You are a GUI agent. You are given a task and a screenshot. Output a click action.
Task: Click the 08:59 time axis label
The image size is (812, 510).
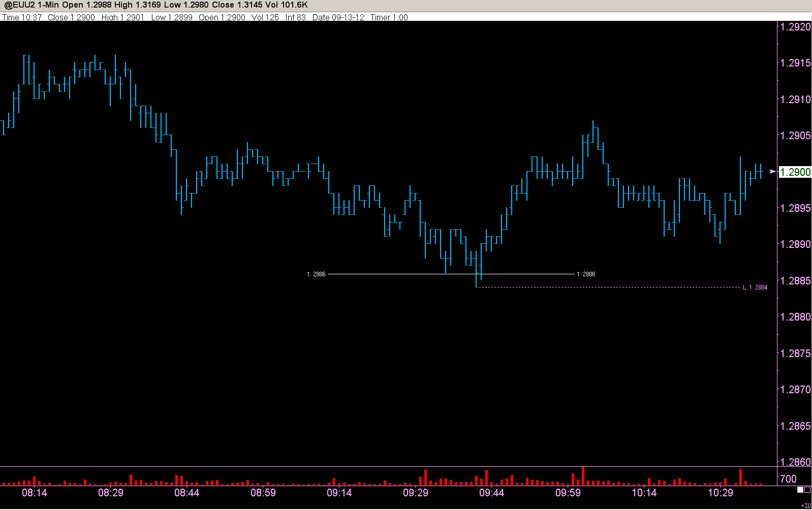263,493
